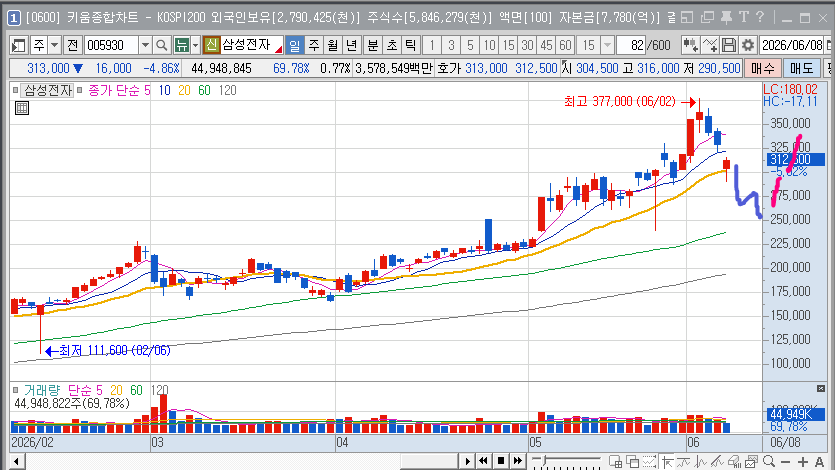Expand the dropdown arrow beside 뉴 icon
835x470 pixels.
click(x=195, y=45)
